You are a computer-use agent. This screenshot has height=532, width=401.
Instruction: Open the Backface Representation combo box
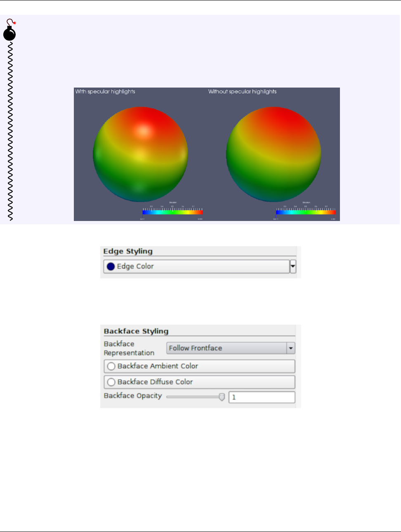(231, 348)
